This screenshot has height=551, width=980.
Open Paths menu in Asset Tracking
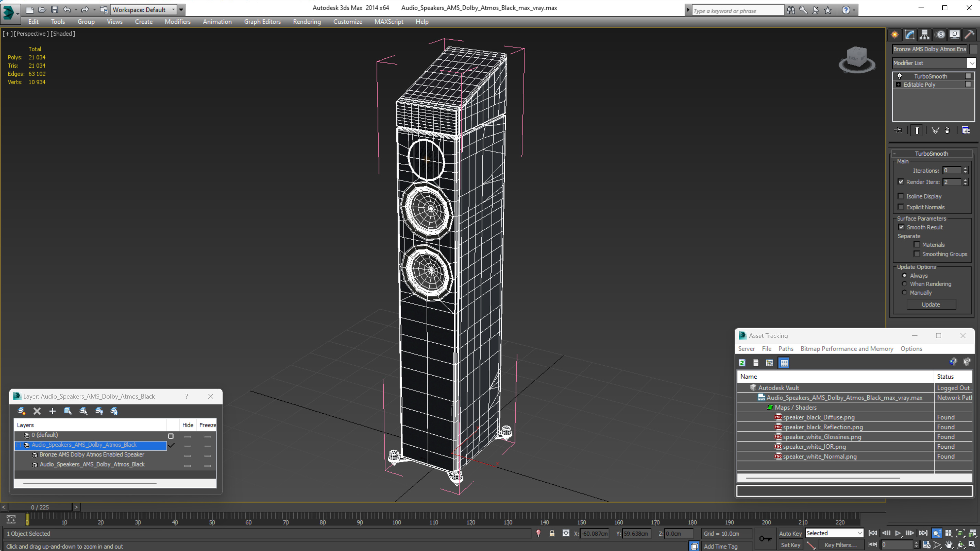click(786, 349)
